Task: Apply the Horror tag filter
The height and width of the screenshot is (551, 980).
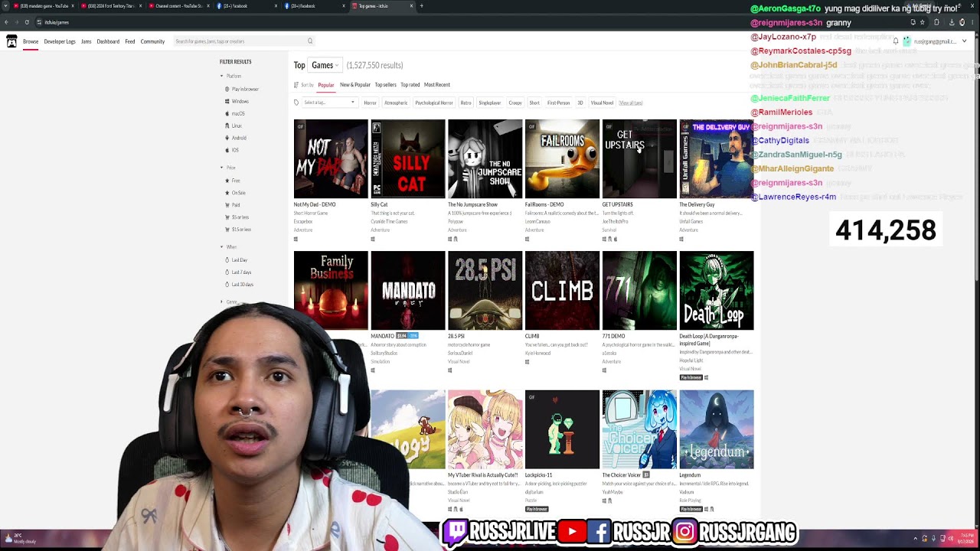Action: click(x=370, y=103)
